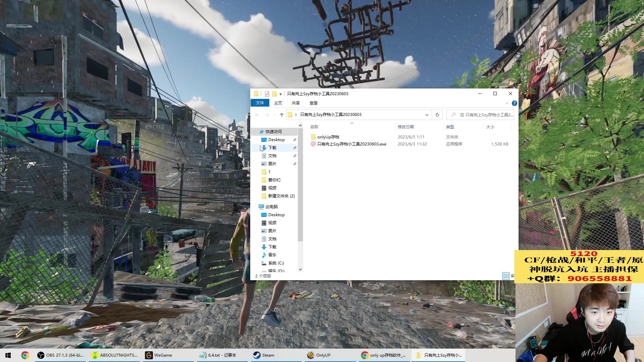
Task: Click the onlyUp存档 folder icon
Action: [x=313, y=137]
